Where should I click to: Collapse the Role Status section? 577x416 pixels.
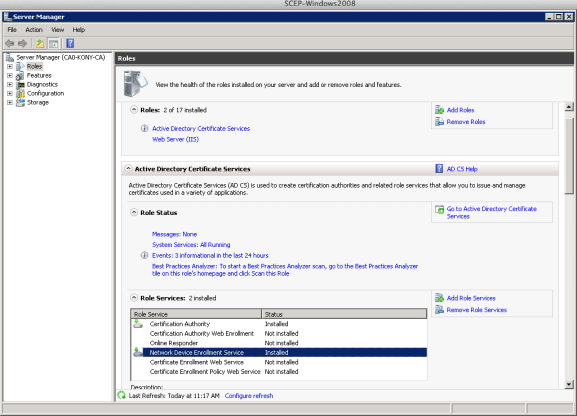(134, 212)
